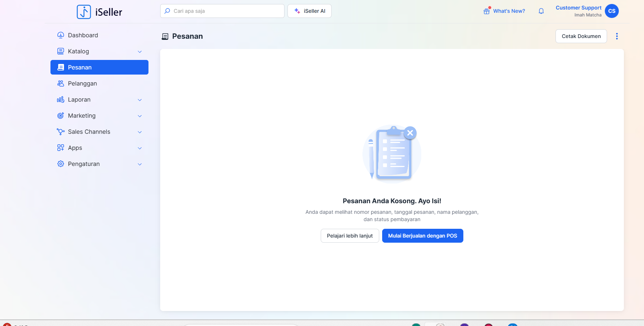Click the Katalog icon in the sidebar
This screenshot has width=644, height=326.
(x=61, y=51)
